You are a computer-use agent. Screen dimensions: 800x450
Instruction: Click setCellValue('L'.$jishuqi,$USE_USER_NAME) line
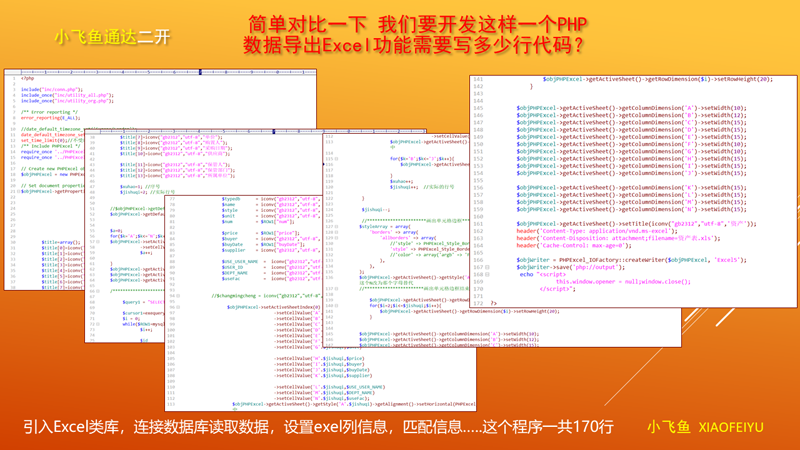(x=330, y=387)
